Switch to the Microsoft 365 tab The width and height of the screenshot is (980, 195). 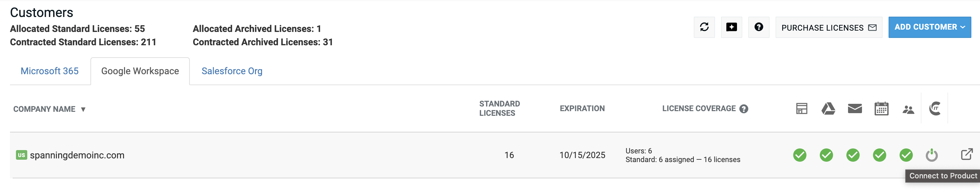(50, 71)
